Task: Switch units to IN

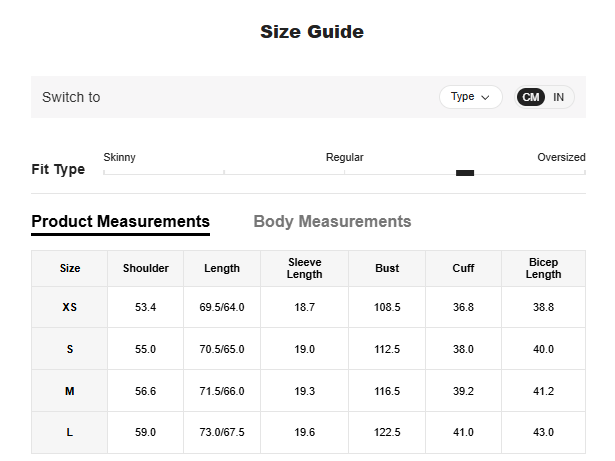Action: pos(559,97)
